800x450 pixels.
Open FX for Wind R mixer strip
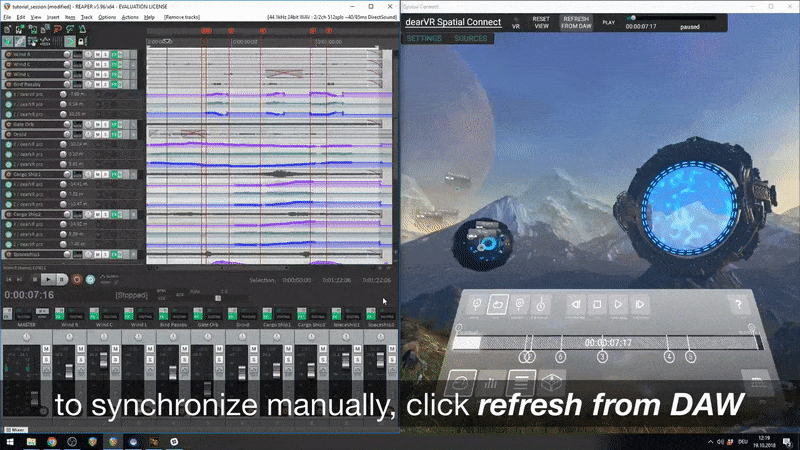[x=59, y=314]
